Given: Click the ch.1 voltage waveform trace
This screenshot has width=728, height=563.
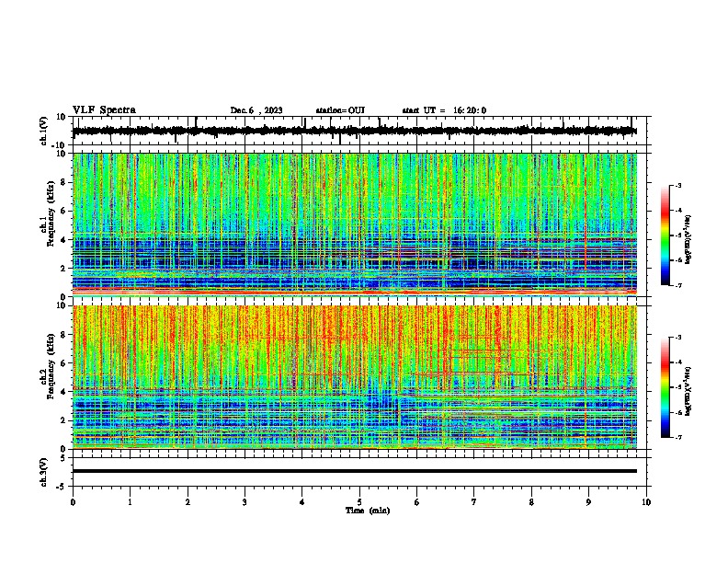Looking at the screenshot, I should [355, 131].
